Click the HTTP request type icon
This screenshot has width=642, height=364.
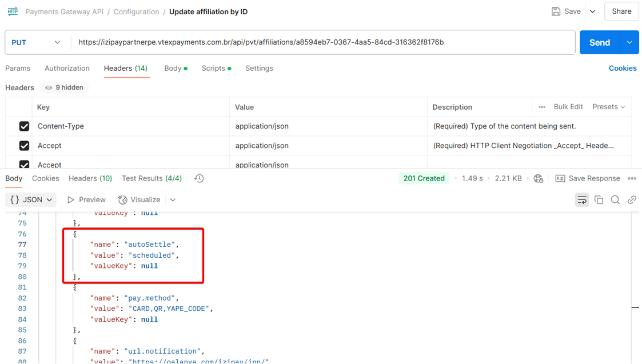[13, 11]
